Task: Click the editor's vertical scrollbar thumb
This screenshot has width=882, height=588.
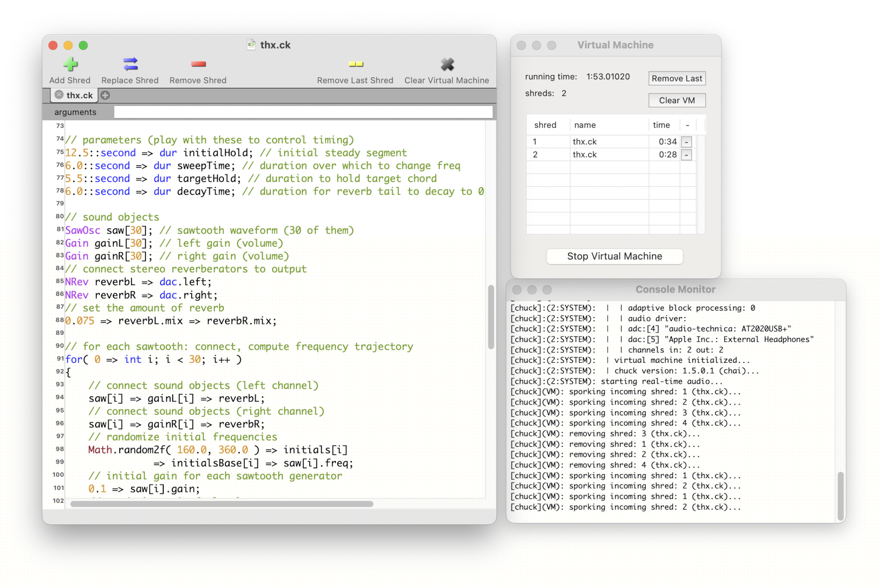Action: tap(491, 317)
